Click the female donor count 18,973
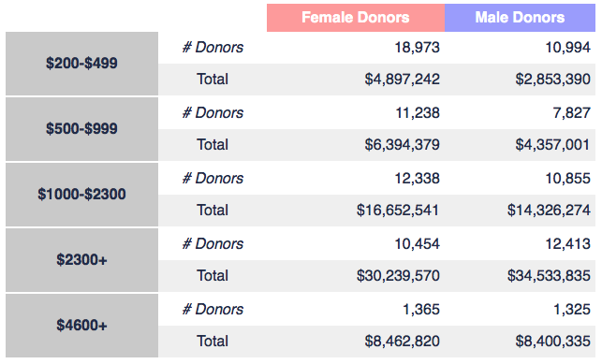This screenshot has width=602, height=364. pos(417,48)
